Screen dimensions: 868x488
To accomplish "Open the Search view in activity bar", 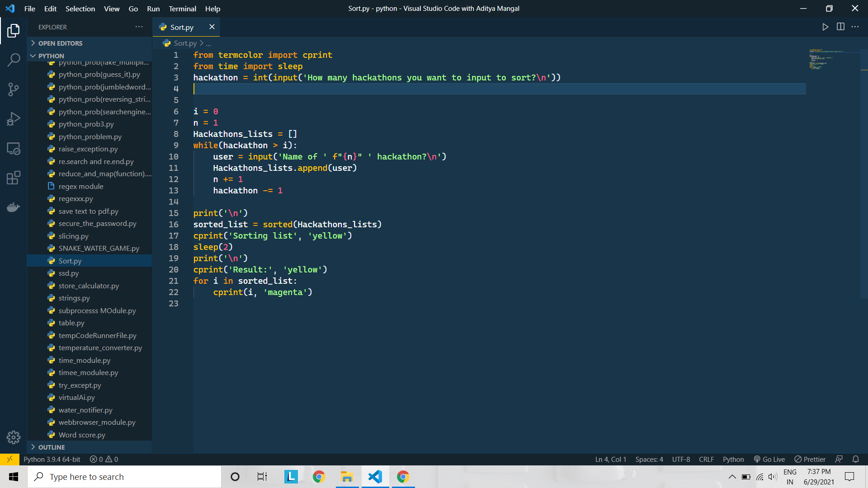I will pyautogui.click(x=14, y=60).
